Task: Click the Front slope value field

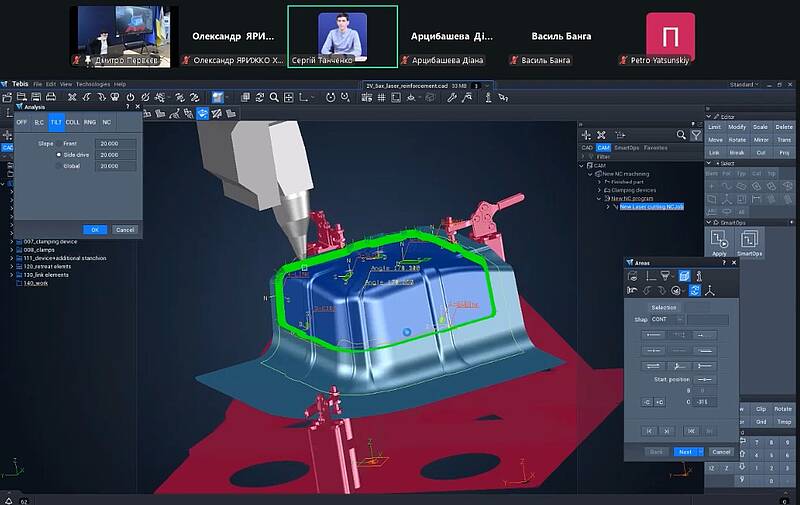Action: tap(115, 143)
